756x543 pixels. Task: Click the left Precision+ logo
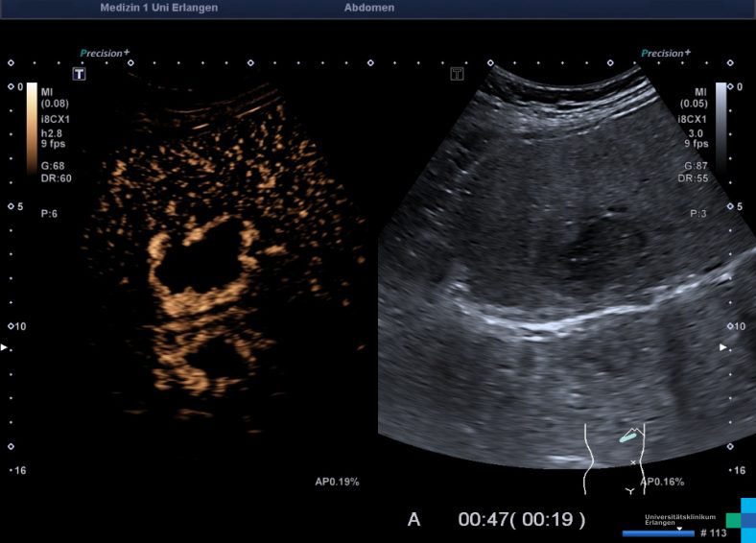click(105, 54)
